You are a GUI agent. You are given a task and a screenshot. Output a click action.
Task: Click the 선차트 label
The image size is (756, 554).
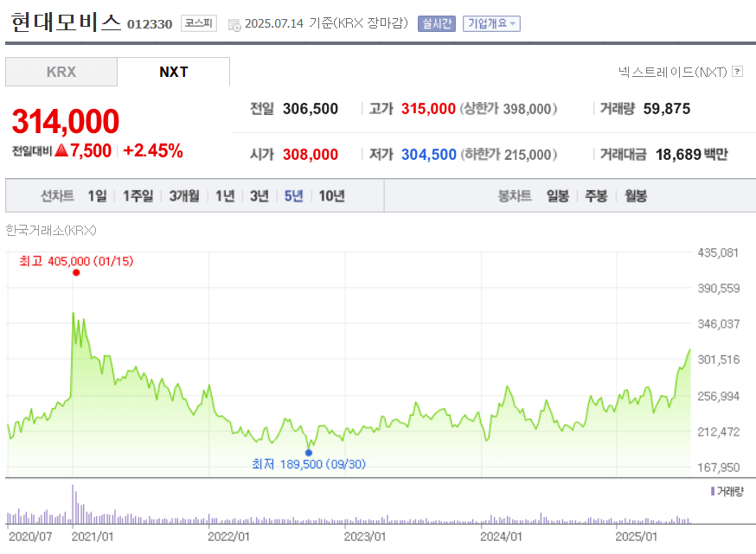[57, 196]
